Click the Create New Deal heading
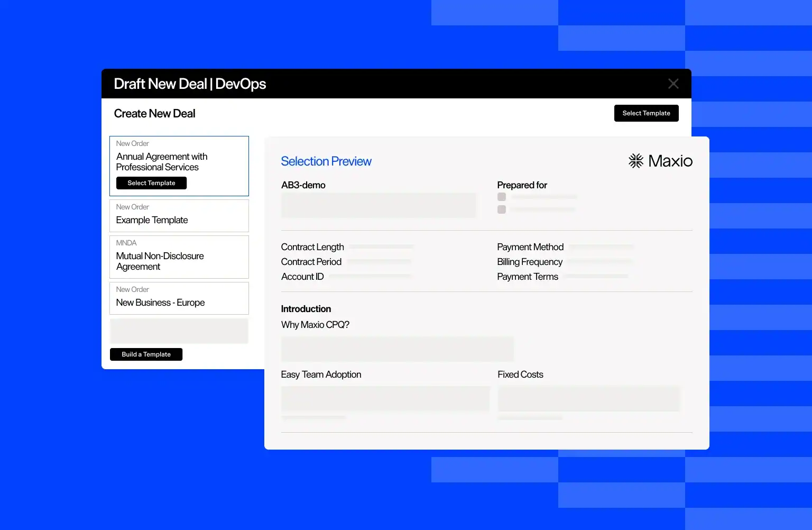 tap(154, 114)
